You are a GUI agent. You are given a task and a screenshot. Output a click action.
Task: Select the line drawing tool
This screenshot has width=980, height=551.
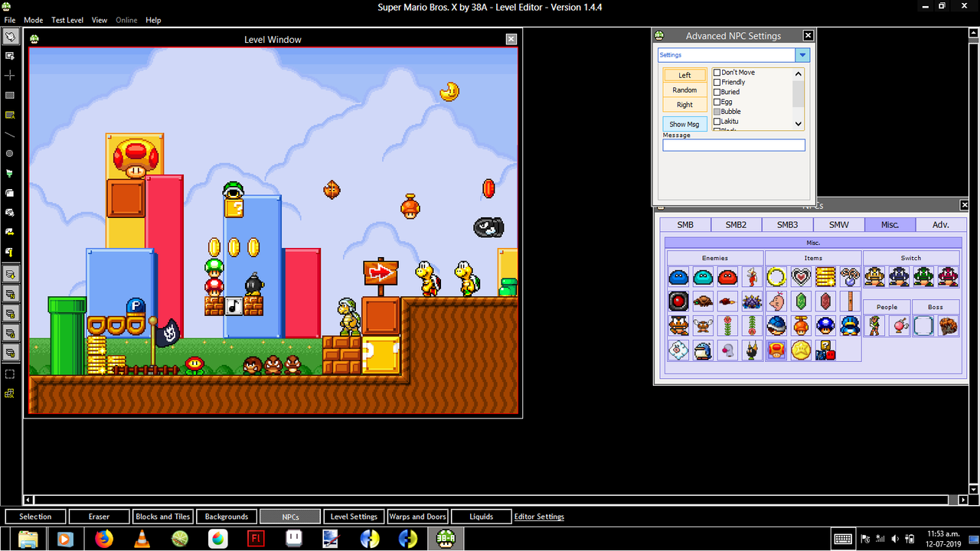click(x=10, y=134)
